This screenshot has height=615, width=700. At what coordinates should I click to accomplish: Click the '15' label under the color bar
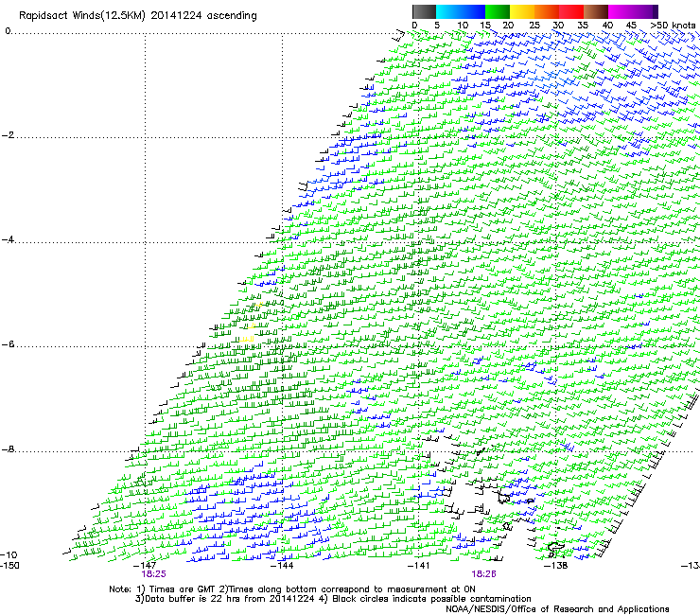[485, 26]
